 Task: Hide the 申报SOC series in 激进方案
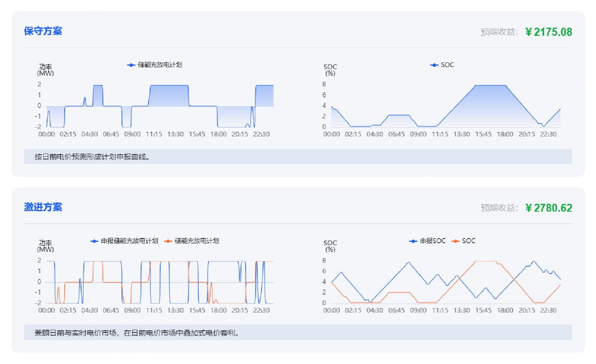(428, 241)
